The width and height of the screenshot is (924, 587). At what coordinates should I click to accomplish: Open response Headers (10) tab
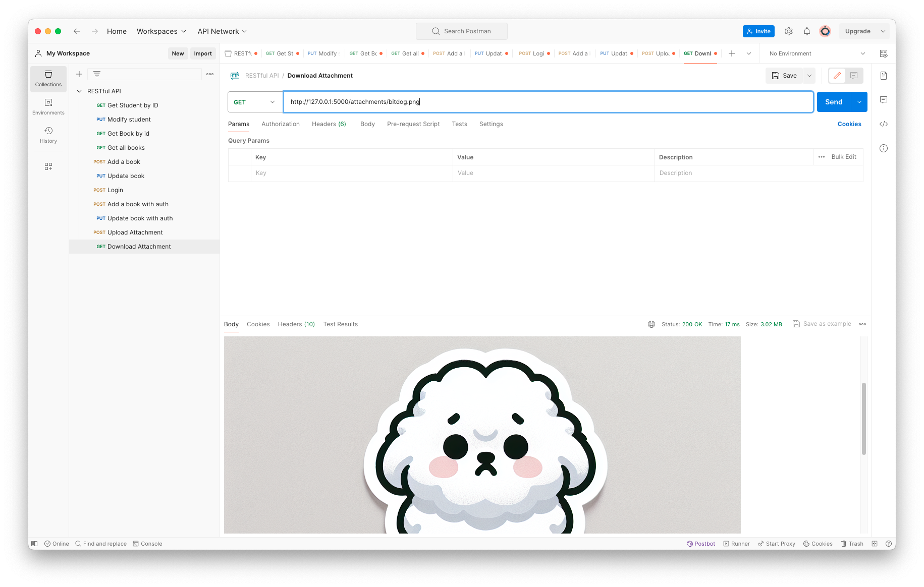(x=296, y=324)
